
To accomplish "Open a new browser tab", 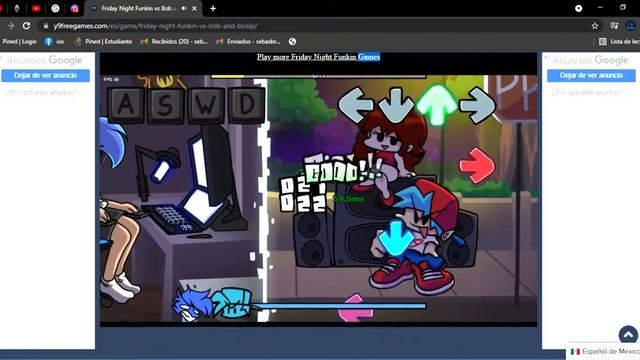I will pyautogui.click(x=213, y=8).
